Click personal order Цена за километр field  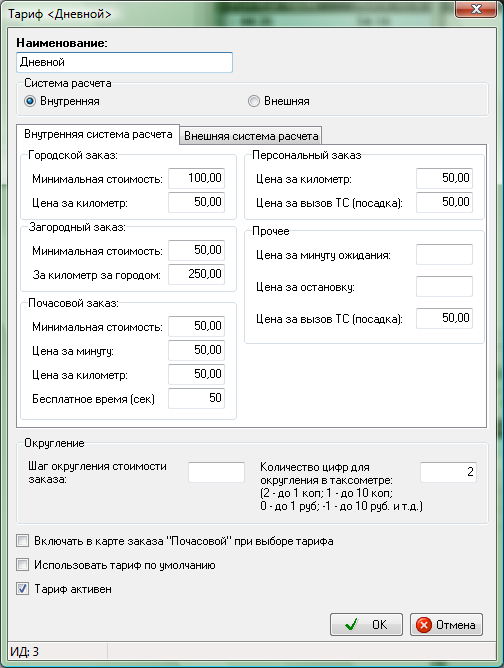444,178
